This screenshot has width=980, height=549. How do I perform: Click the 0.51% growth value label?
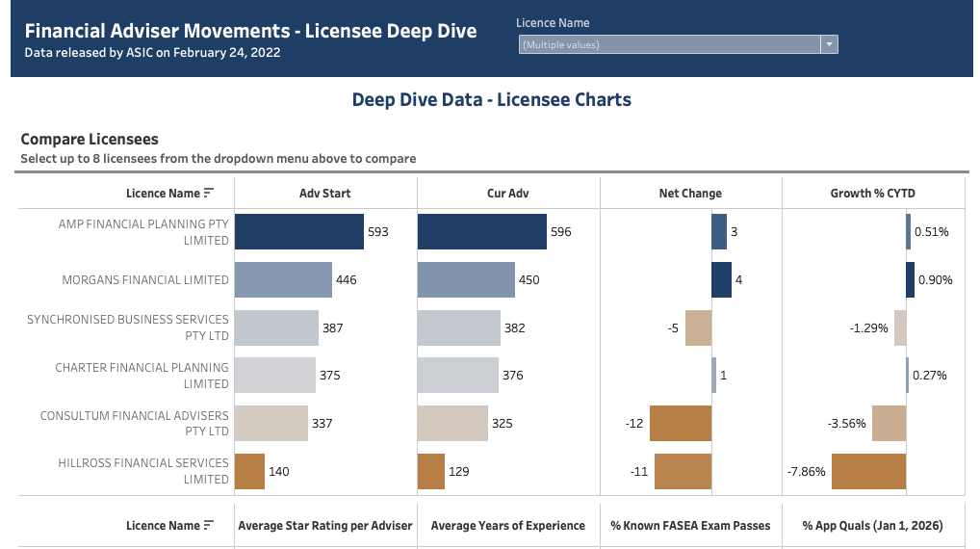pyautogui.click(x=932, y=232)
